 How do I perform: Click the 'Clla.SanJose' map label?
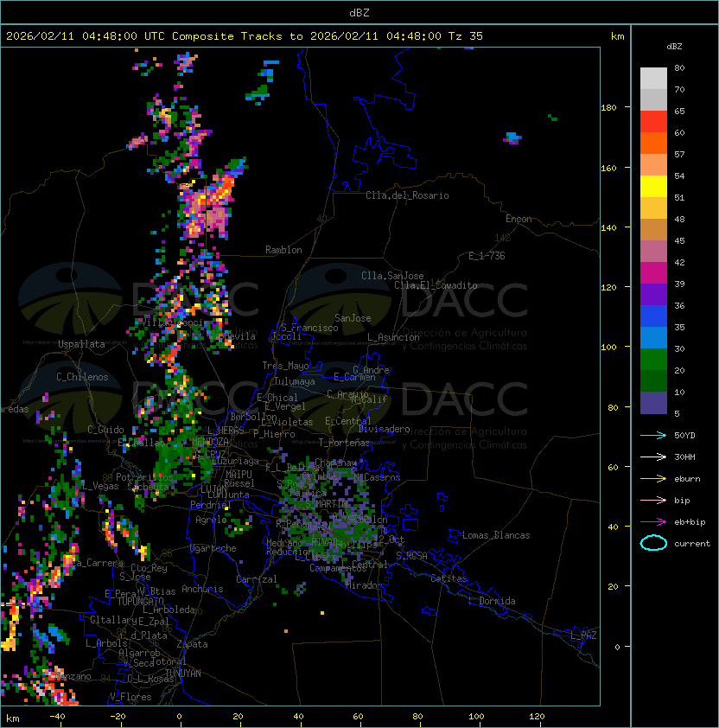[392, 276]
